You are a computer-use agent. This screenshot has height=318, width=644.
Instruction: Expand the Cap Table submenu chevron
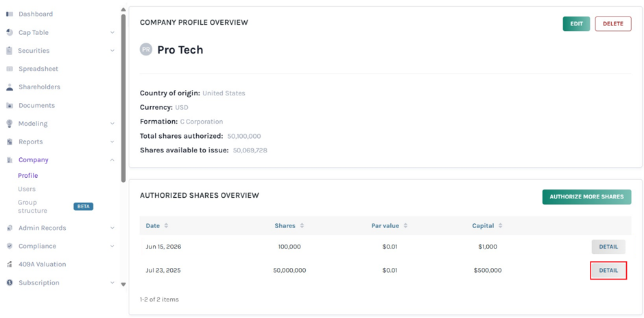point(112,32)
